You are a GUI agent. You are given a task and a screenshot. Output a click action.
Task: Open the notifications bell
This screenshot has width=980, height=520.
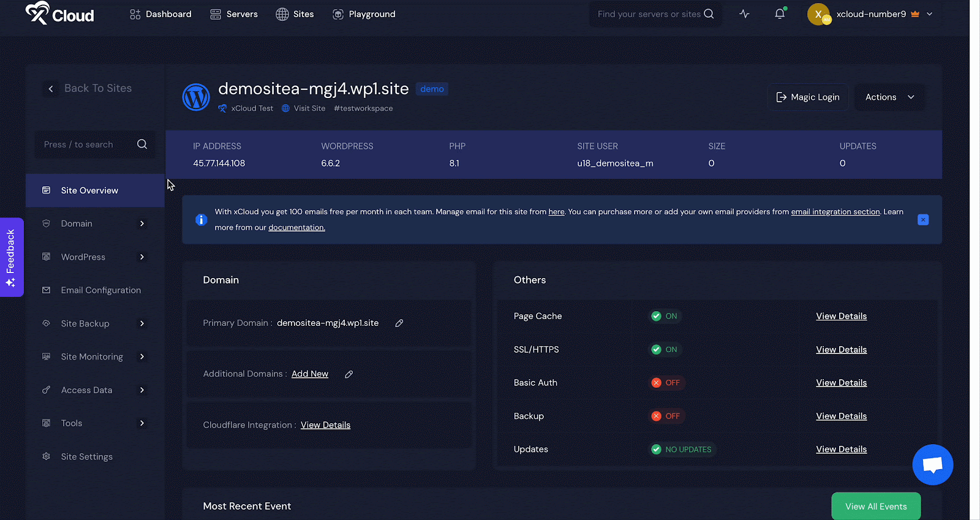pos(780,13)
